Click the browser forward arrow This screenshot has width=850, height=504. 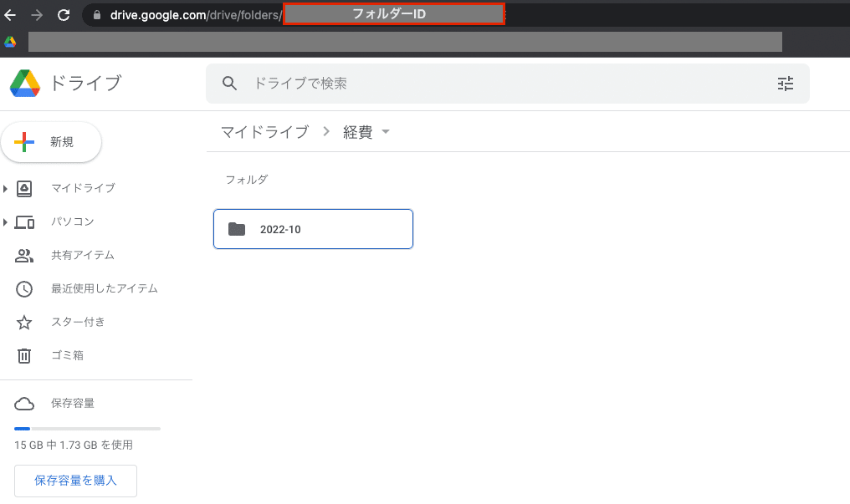(x=36, y=15)
